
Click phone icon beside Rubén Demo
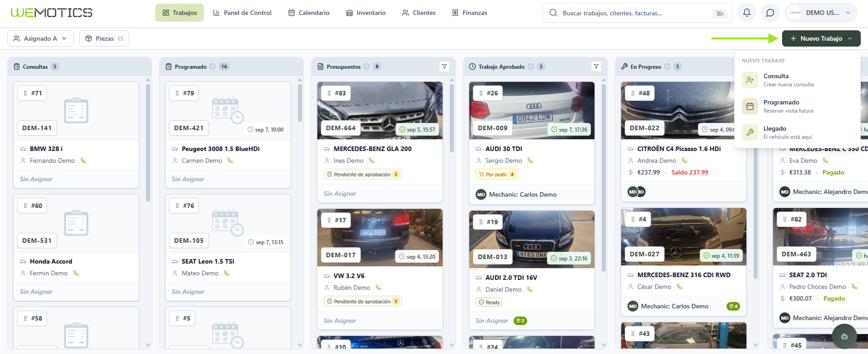tap(378, 288)
